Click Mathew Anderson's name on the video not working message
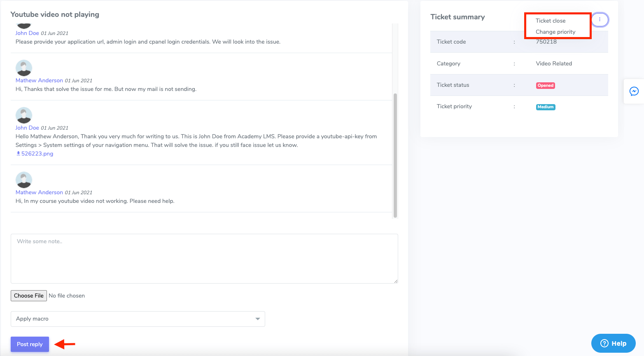644x356 pixels. click(39, 192)
